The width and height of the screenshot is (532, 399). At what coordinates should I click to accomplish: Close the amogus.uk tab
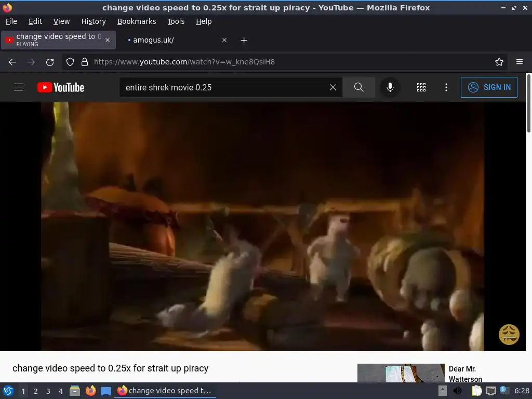[224, 40]
